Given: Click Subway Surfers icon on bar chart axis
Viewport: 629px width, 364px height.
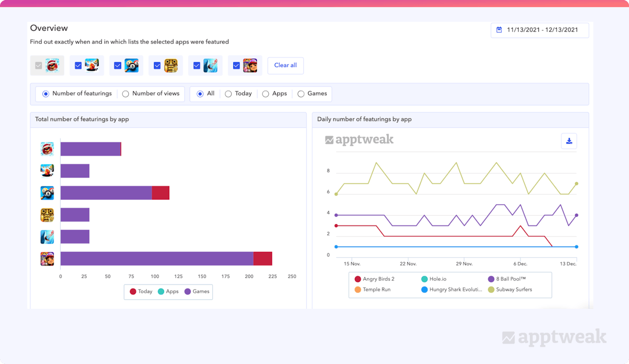Looking at the screenshot, I should pyautogui.click(x=47, y=259).
